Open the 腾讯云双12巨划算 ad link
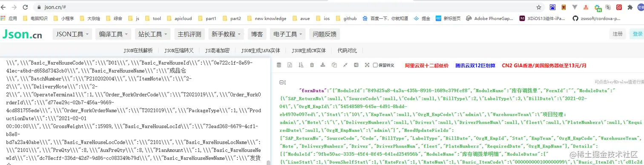This screenshot has width=644, height=165. [475, 65]
